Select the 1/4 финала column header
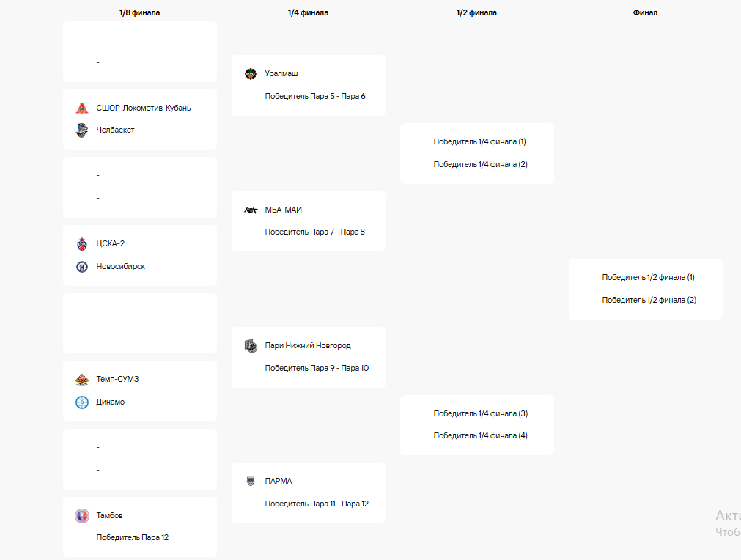Screen dimensions: 741x560 point(308,12)
